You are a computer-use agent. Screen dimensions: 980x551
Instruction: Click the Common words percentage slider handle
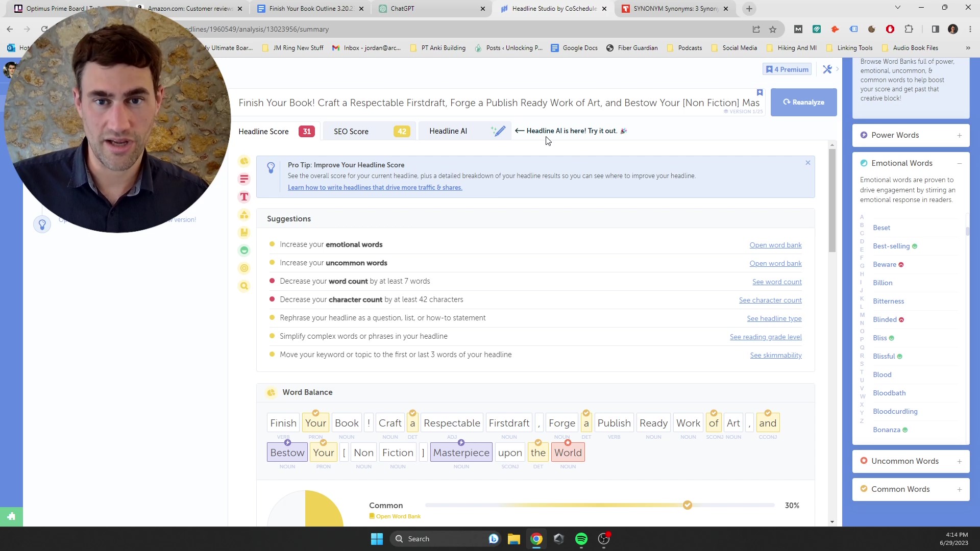(x=688, y=505)
